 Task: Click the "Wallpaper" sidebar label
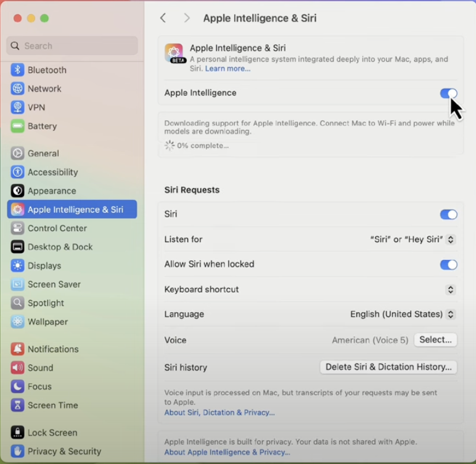47,322
